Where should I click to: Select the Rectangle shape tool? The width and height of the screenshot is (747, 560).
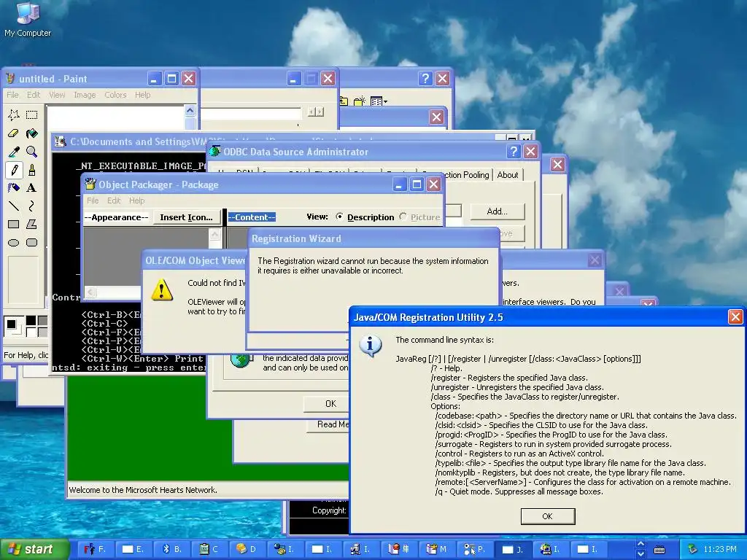point(14,225)
